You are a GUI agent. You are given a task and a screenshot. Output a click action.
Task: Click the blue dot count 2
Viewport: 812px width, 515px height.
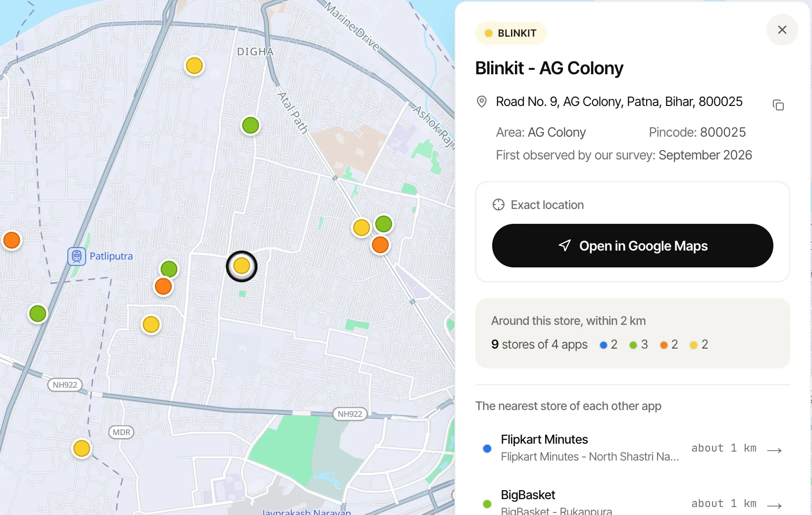click(x=609, y=345)
